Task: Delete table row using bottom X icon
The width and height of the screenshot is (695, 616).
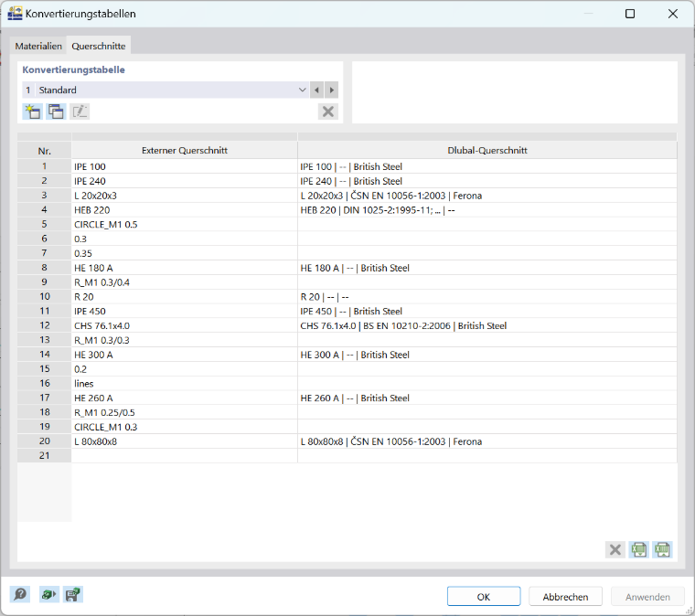Action: tap(615, 549)
